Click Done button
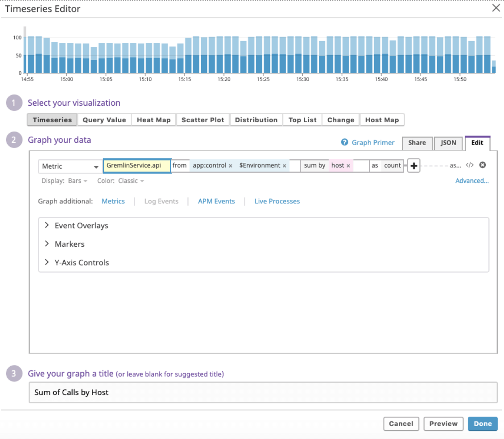This screenshot has height=439, width=504. click(483, 424)
